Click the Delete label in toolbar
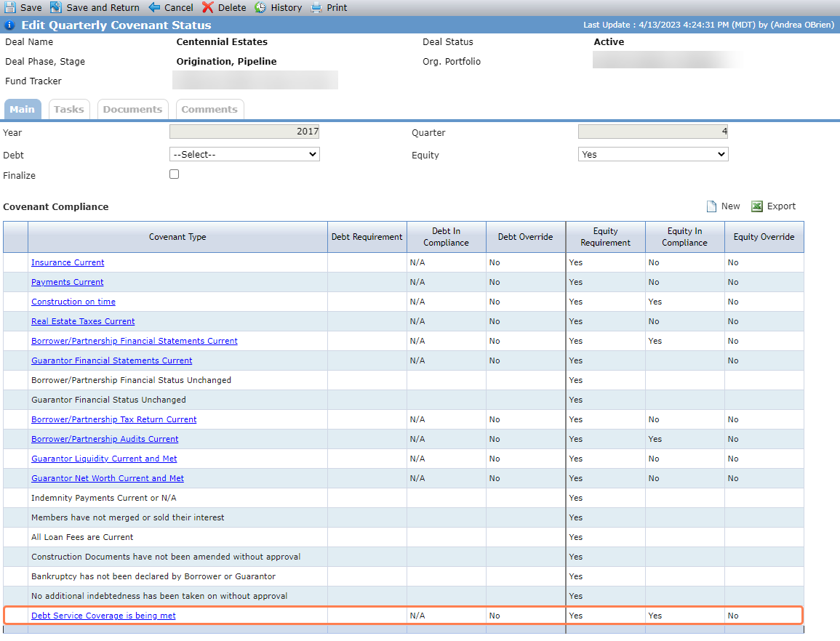This screenshot has width=840, height=641. pyautogui.click(x=232, y=7)
